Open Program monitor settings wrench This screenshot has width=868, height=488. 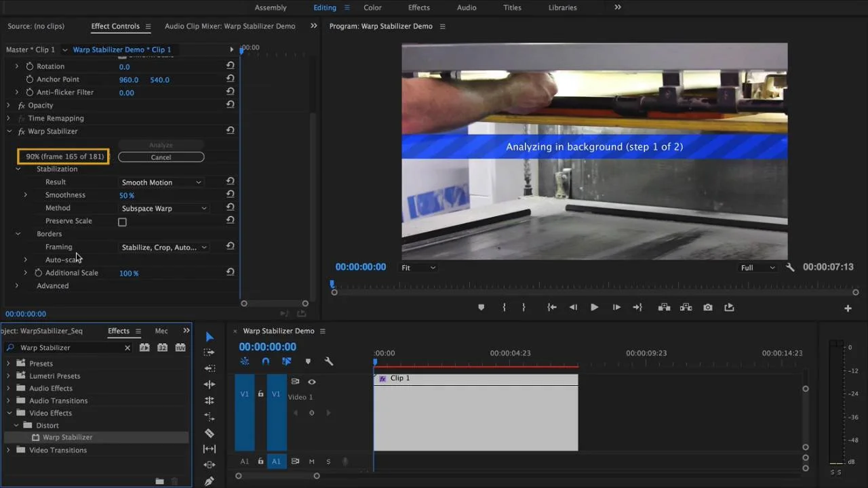pyautogui.click(x=790, y=268)
